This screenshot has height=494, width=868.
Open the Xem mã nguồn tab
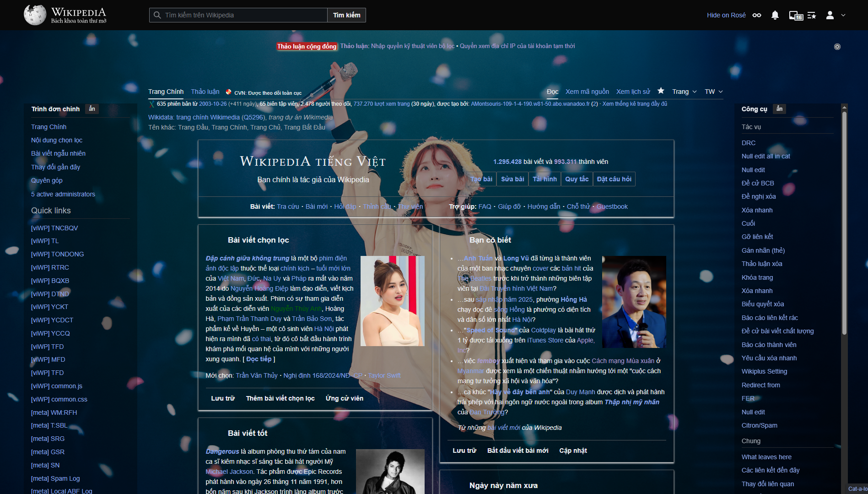(587, 92)
